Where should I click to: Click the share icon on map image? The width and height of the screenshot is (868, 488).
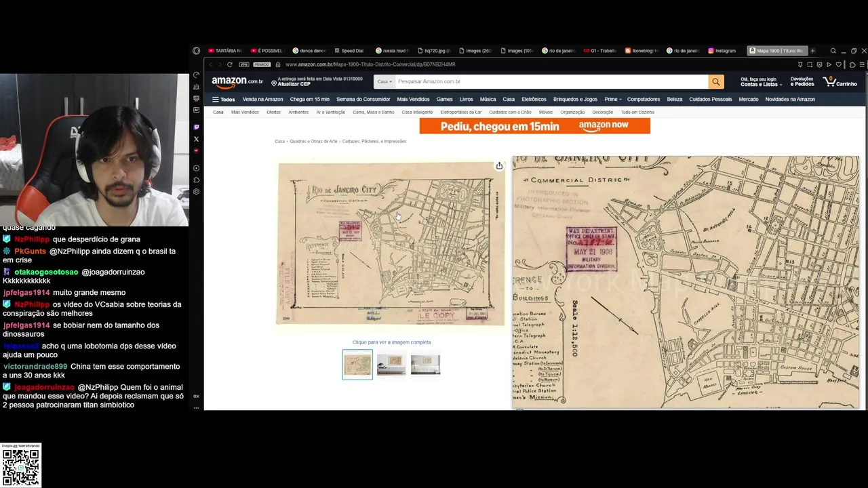(x=499, y=166)
